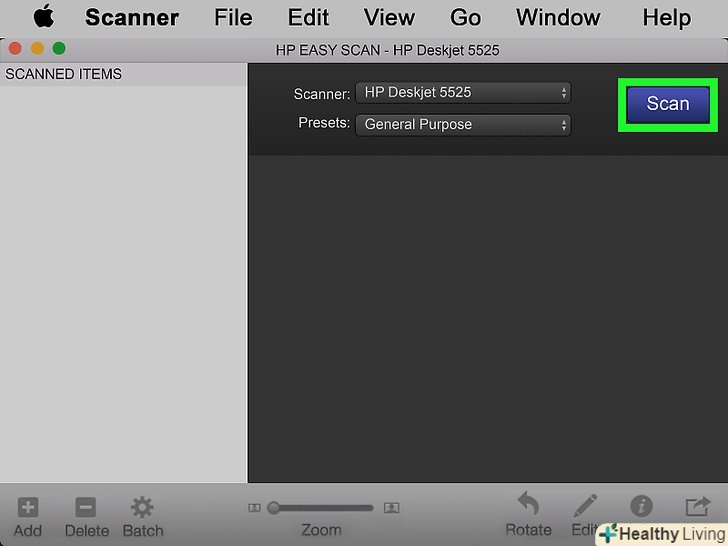Click the Rotate arrow icon

tap(528, 504)
